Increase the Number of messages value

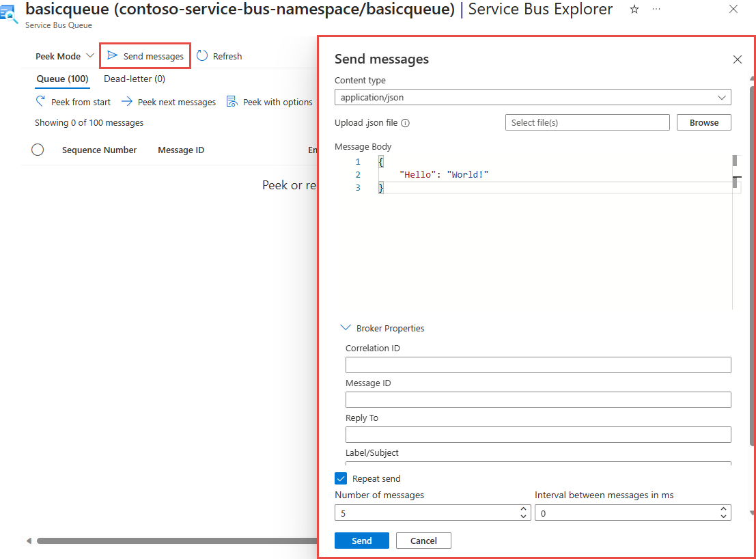click(524, 509)
